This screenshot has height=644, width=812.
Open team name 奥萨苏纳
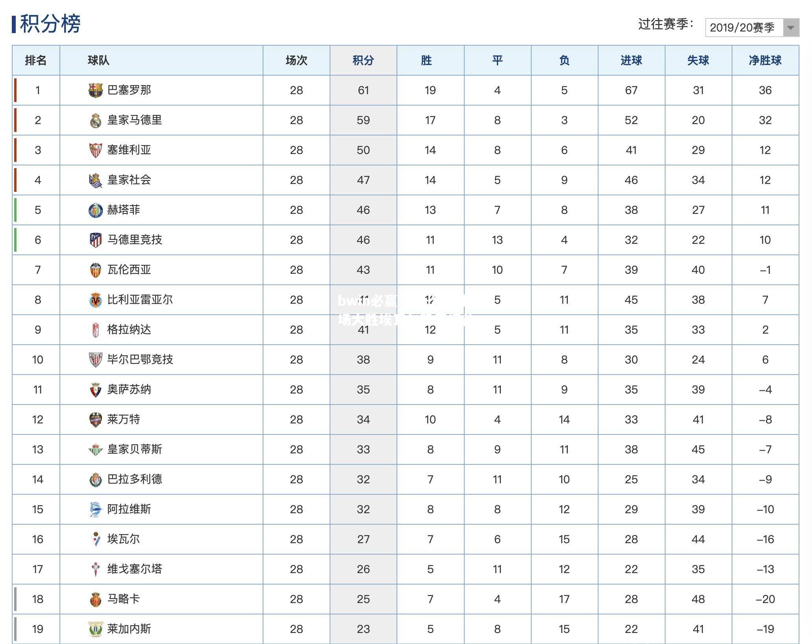[x=129, y=390]
